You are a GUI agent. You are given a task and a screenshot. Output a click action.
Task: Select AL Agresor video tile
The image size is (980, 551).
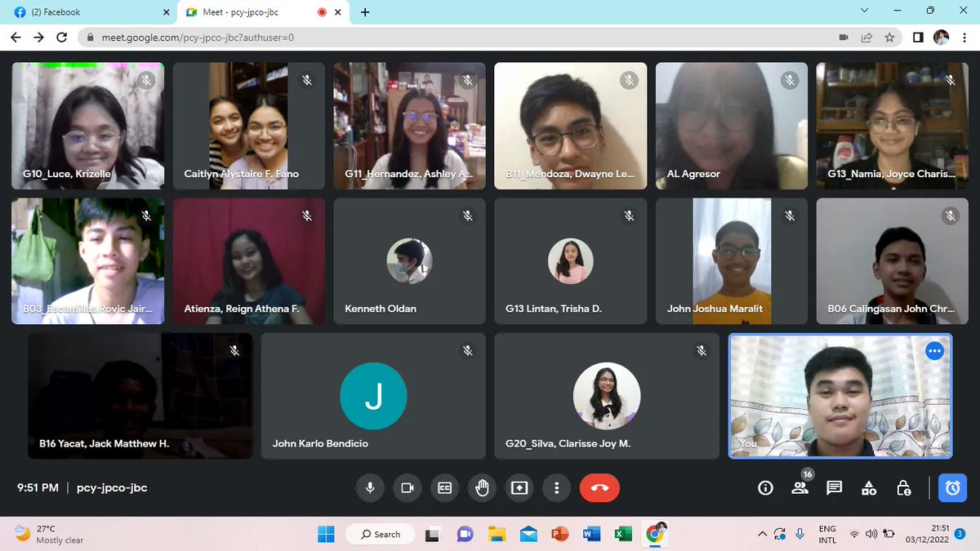[732, 126]
